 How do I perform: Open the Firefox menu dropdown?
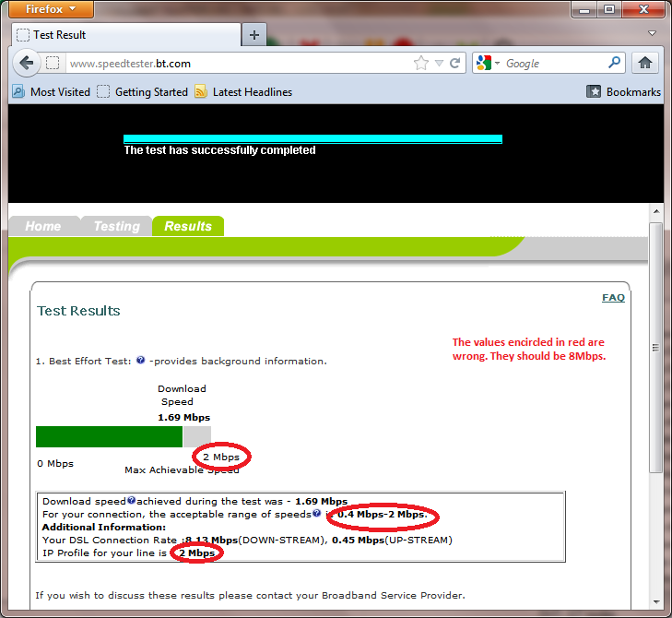click(51, 9)
